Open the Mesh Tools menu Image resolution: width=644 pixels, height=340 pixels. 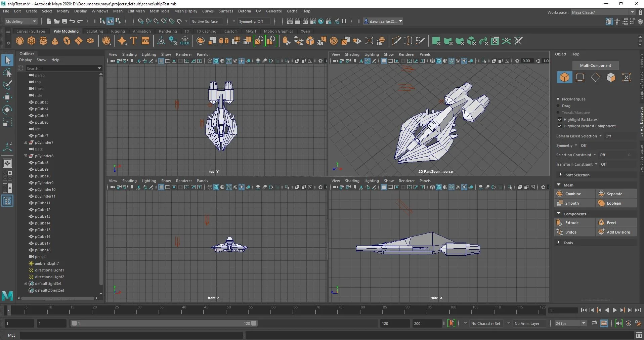(x=159, y=11)
